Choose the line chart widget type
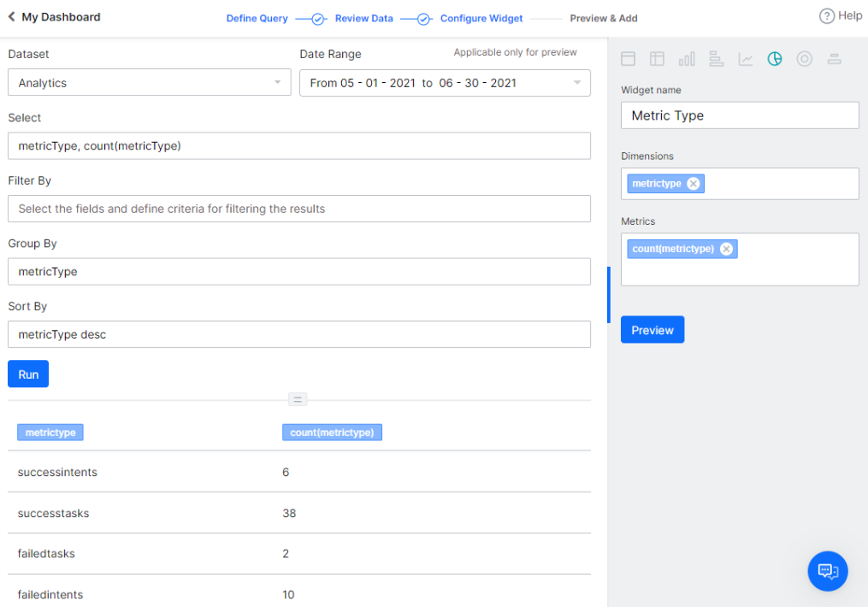 (745, 58)
